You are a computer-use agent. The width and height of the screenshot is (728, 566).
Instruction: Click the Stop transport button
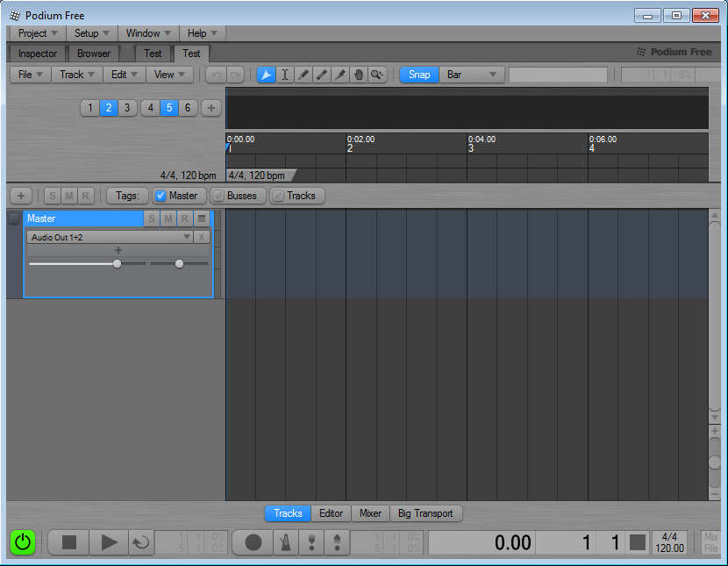point(68,542)
